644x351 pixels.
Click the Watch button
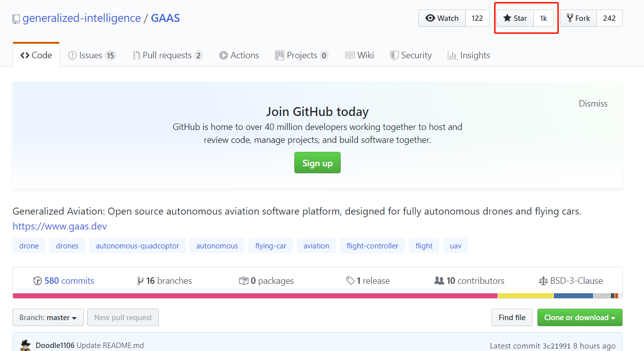coord(442,18)
